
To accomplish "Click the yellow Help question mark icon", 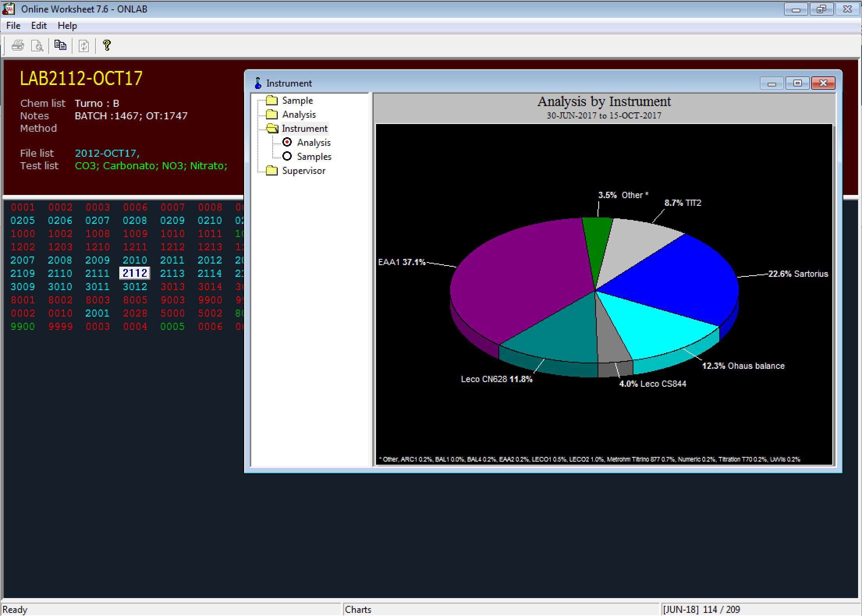I will click(107, 45).
